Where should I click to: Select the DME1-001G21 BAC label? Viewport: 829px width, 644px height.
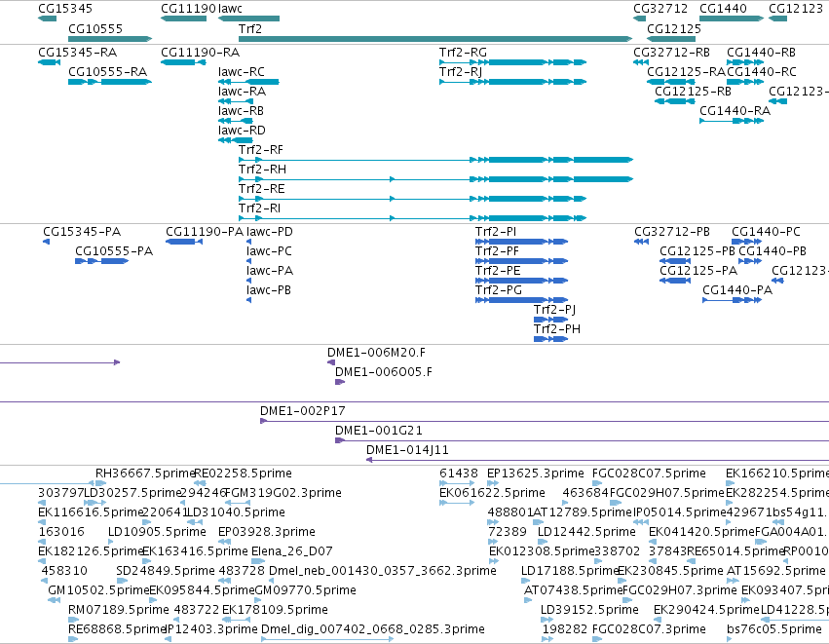379,431
